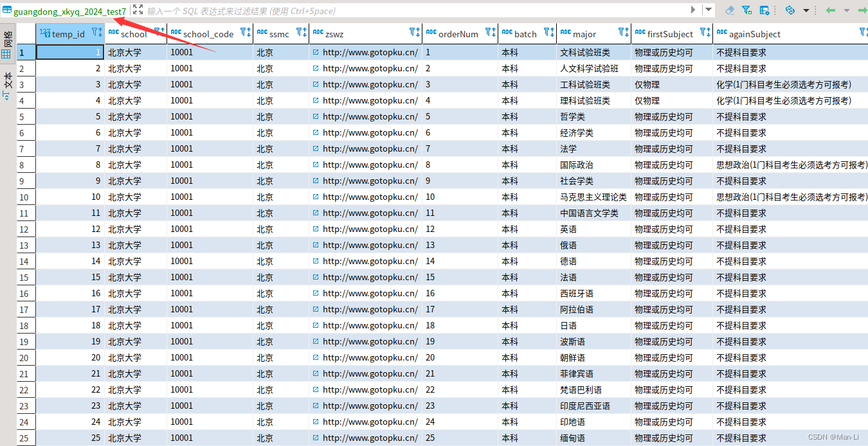
Task: Select row header number 10
Action: coord(26,197)
